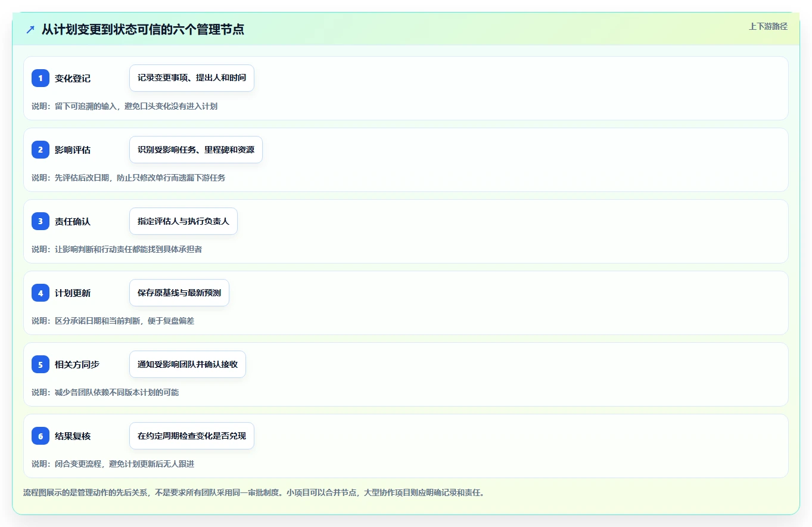Click the number 2 step badge
The height and width of the screenshot is (527, 812).
[x=41, y=150]
